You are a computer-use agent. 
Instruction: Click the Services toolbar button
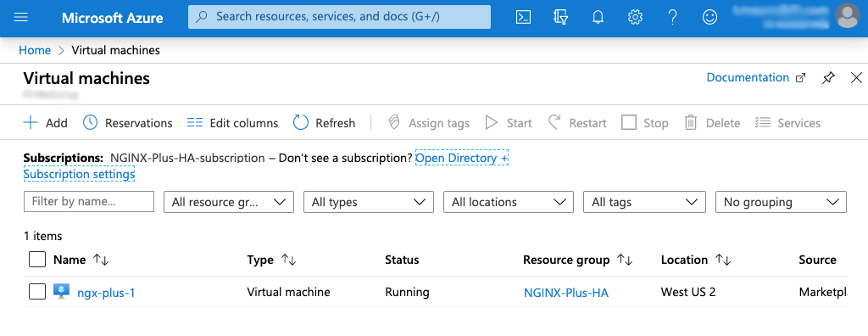787,122
